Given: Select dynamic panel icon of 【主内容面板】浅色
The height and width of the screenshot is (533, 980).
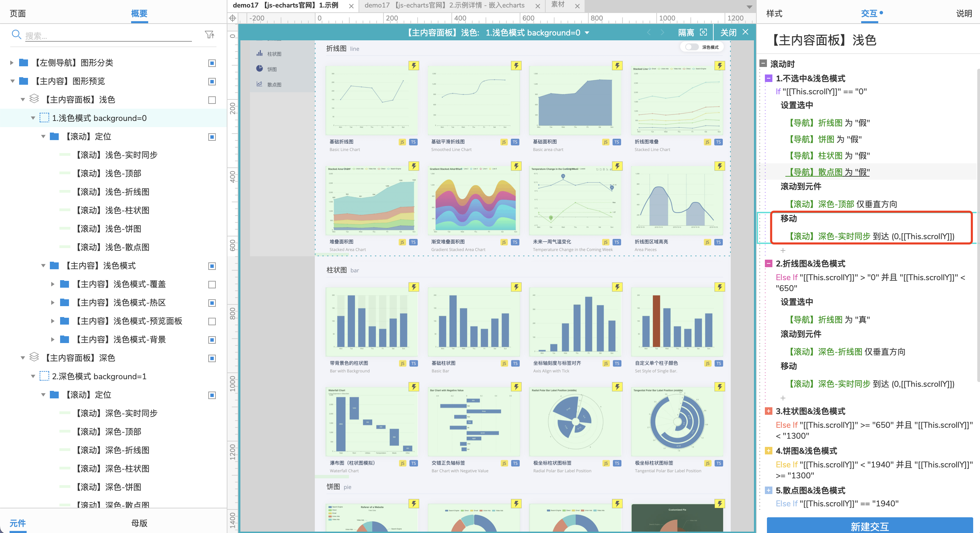Looking at the screenshot, I should pos(34,99).
